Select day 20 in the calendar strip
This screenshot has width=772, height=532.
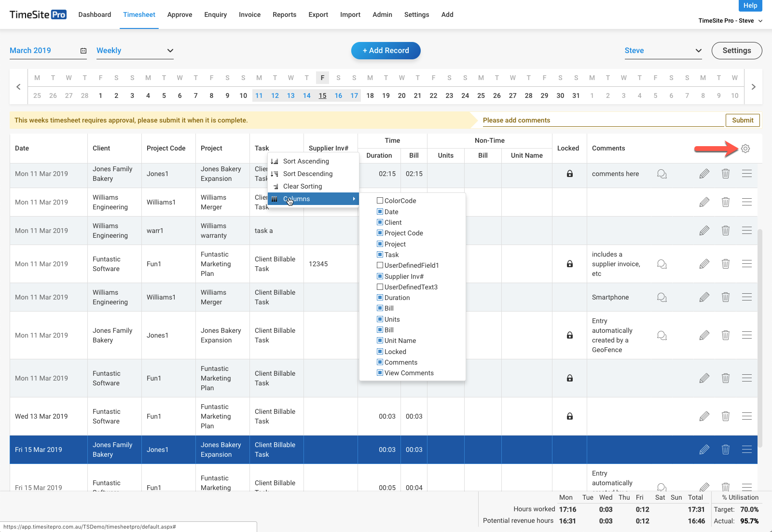coord(401,95)
